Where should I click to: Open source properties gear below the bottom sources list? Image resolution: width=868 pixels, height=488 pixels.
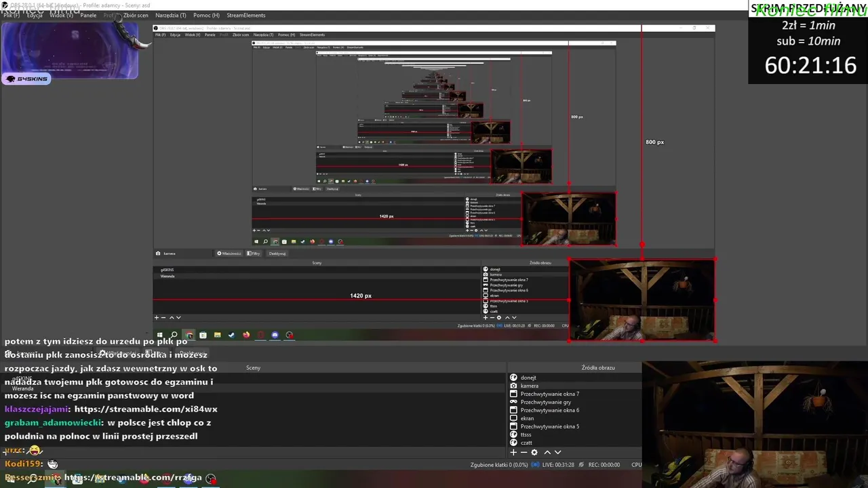pos(534,452)
